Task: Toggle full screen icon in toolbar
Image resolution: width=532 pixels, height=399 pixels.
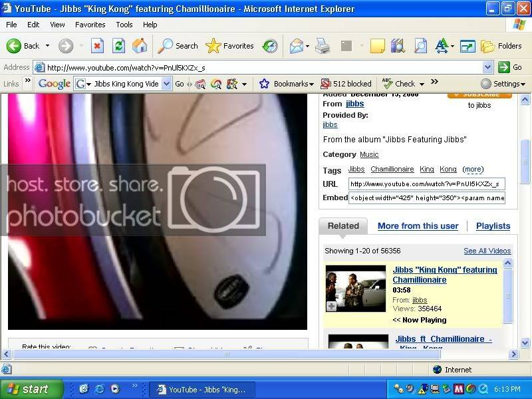Action: [467, 46]
